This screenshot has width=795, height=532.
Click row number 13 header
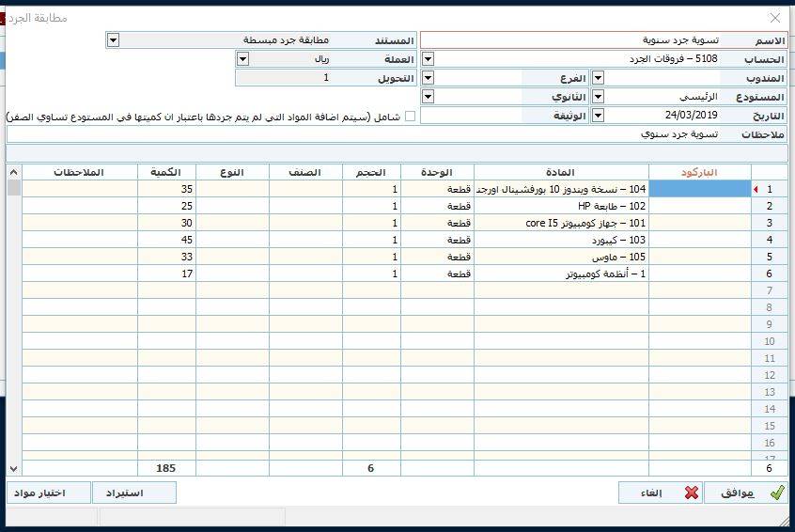pyautogui.click(x=769, y=392)
